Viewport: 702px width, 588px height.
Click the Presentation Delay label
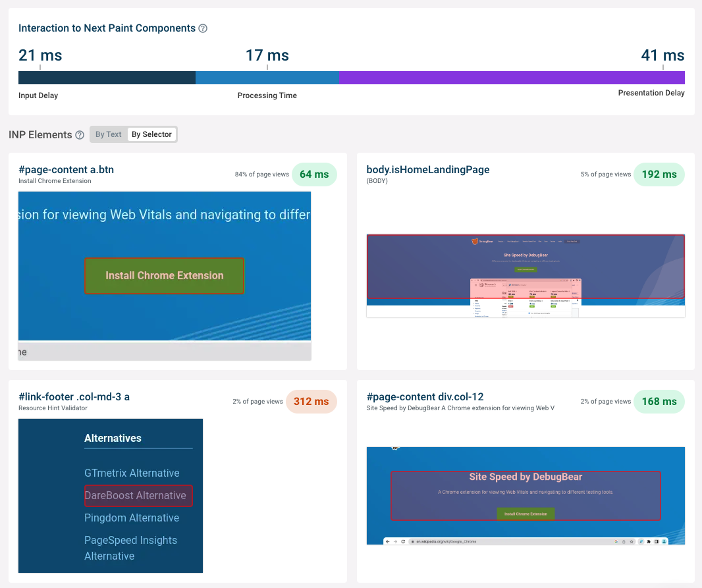[x=651, y=93]
